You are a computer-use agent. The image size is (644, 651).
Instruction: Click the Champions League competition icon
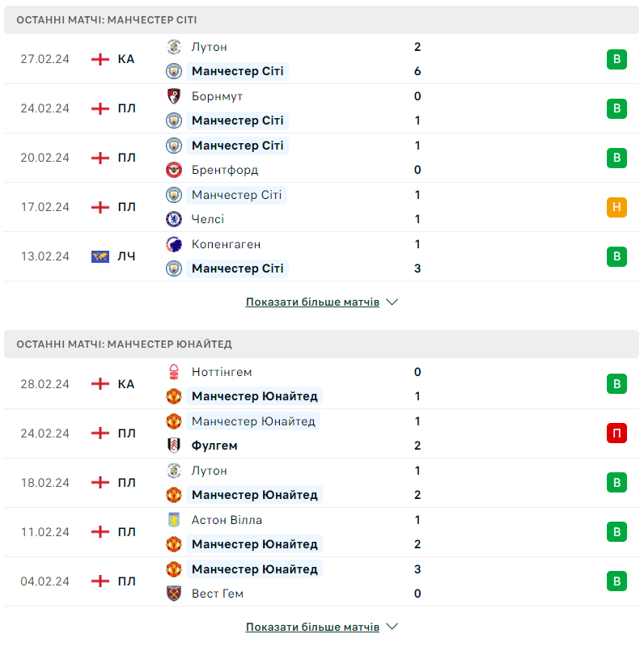100,256
